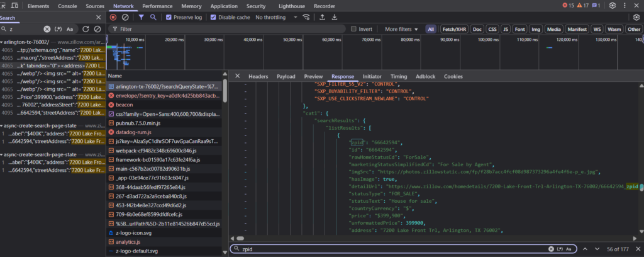Open the More filters dropdown
The width and height of the screenshot is (644, 257).
(x=401, y=29)
